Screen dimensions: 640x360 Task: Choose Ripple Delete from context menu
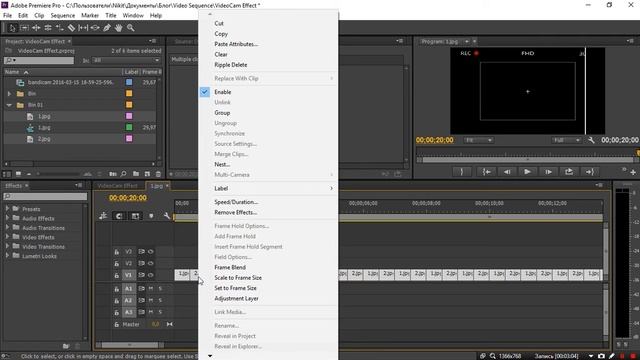click(x=231, y=65)
